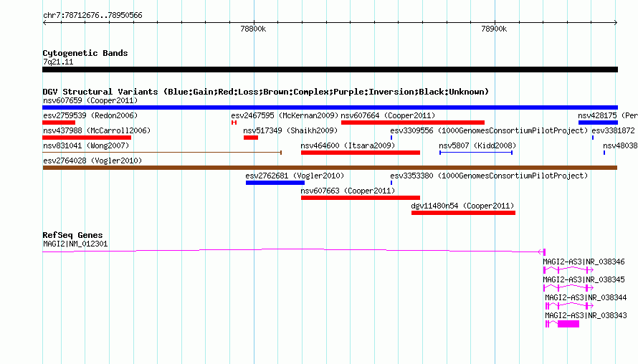The height and width of the screenshot is (364, 638).
Task: Select the red nsv607664 (Cooper2011) bar
Action: (413, 123)
